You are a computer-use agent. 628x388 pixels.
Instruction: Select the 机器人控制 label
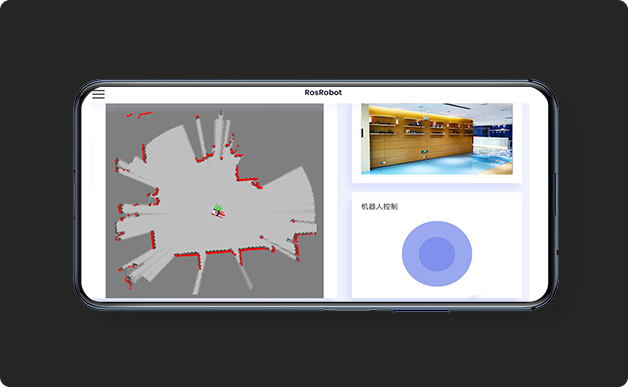pyautogui.click(x=379, y=207)
